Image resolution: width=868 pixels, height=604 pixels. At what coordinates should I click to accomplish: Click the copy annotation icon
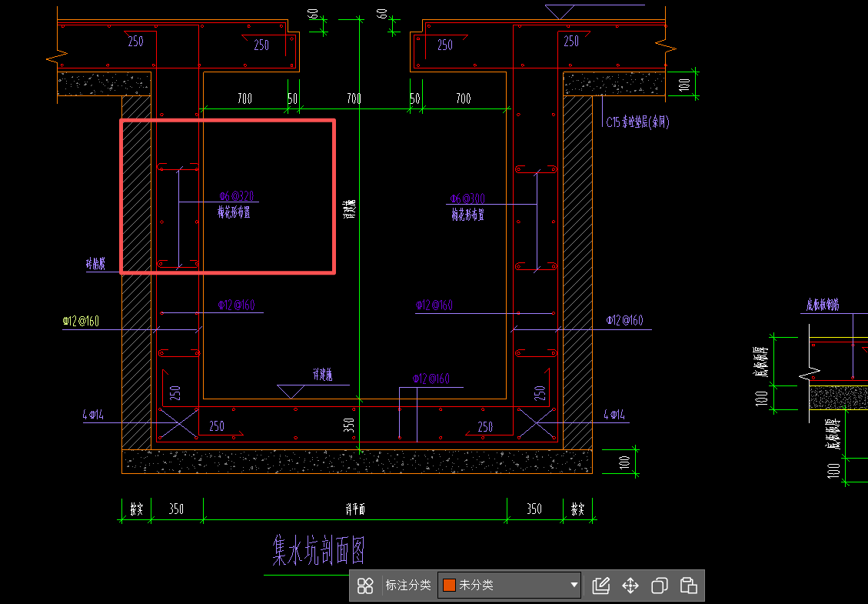click(x=660, y=586)
